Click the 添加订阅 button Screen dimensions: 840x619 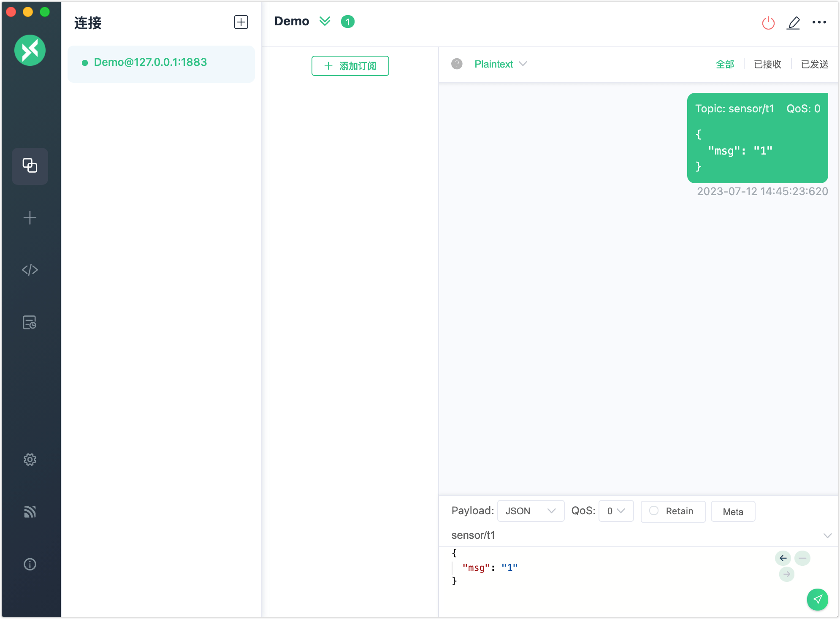click(350, 66)
